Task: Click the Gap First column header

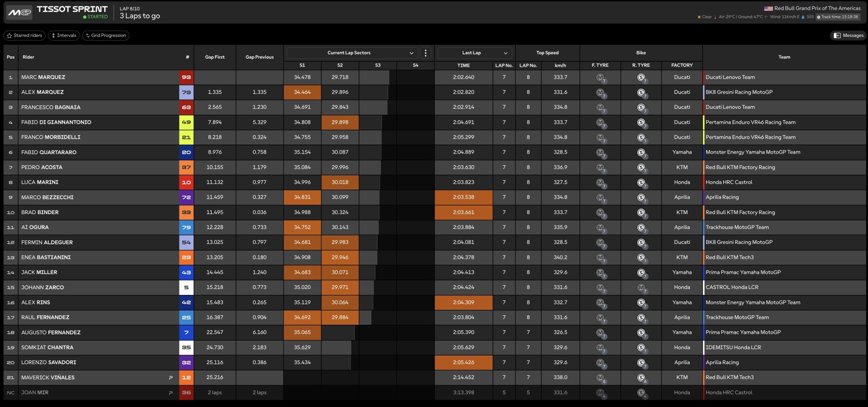Action: pos(215,57)
